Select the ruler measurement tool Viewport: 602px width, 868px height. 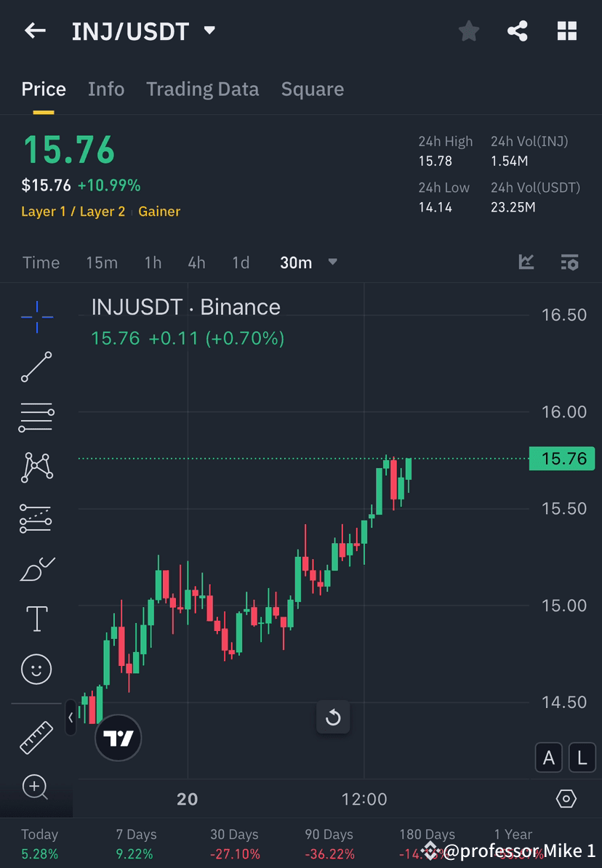(36, 736)
